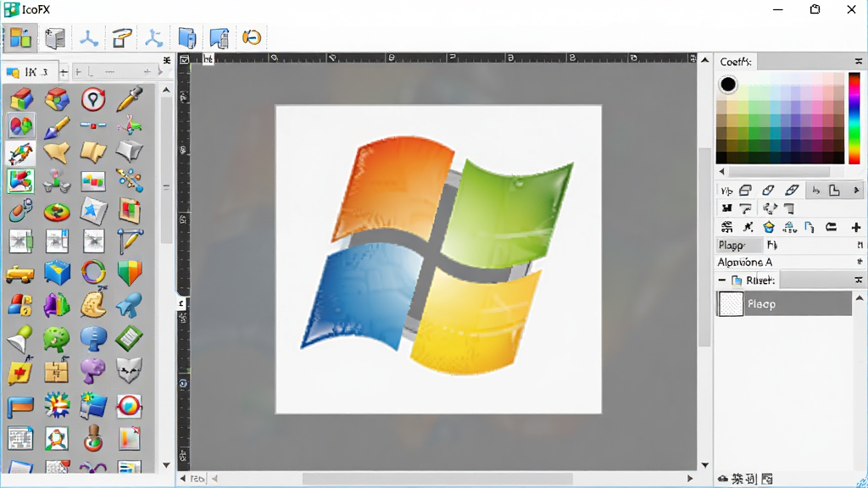Collapse the Rliset layers section with minus
The width and height of the screenshot is (868, 488).
coord(722,280)
